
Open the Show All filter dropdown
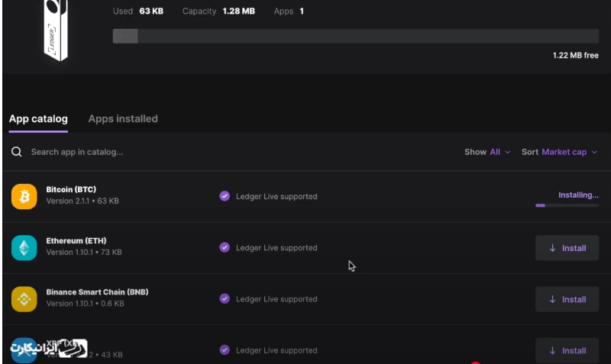click(x=487, y=152)
